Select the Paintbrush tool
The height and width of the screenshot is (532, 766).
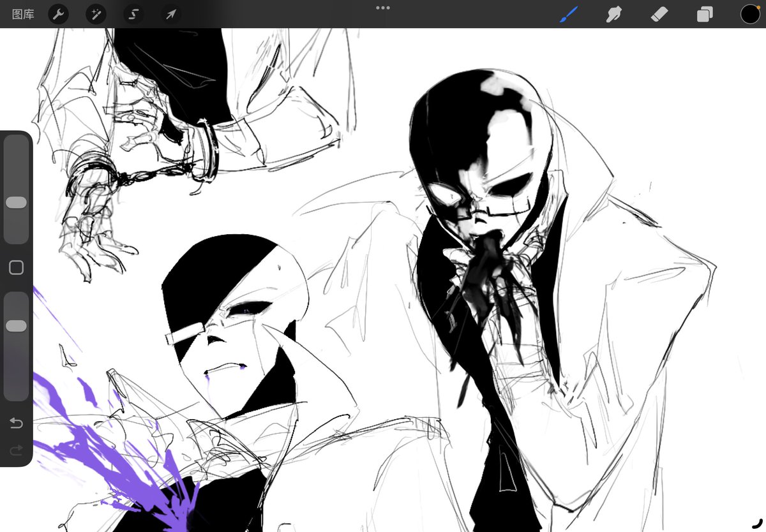click(569, 14)
